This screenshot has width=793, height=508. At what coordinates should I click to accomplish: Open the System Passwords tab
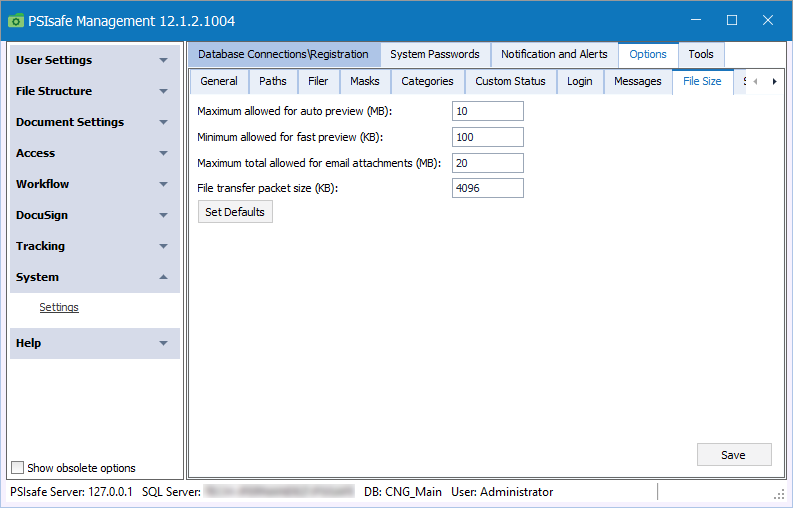pyautogui.click(x=435, y=54)
